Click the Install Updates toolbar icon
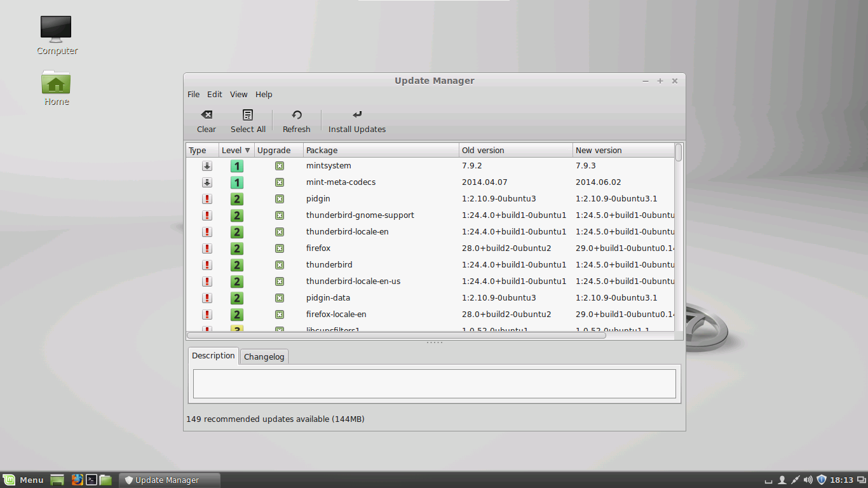 [357, 115]
